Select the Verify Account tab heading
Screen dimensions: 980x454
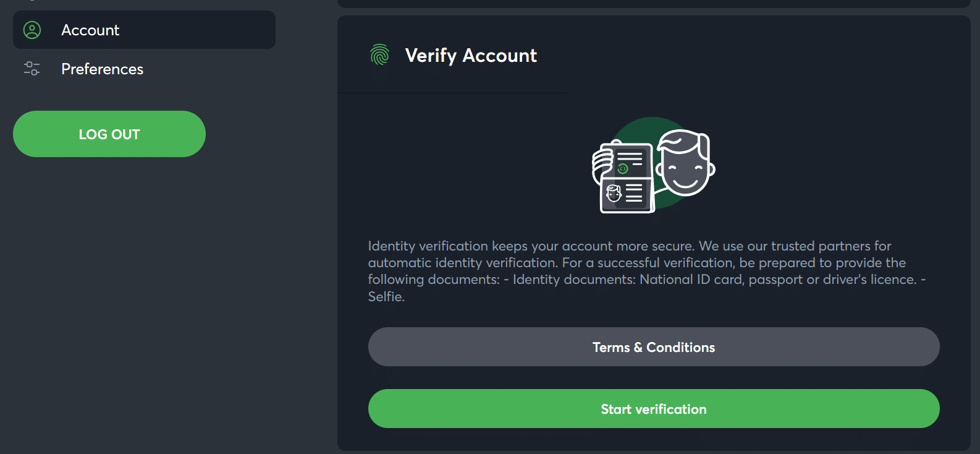tap(471, 56)
